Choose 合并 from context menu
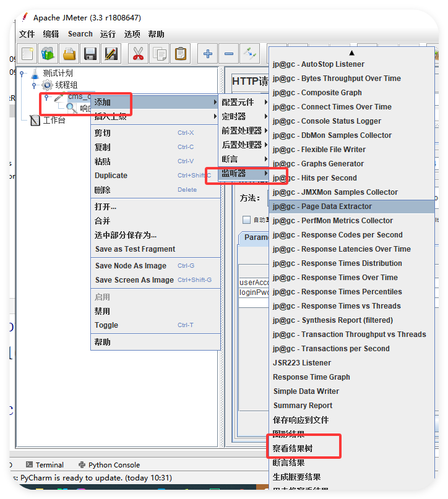Screen dimensions: 448x499 coord(156,221)
